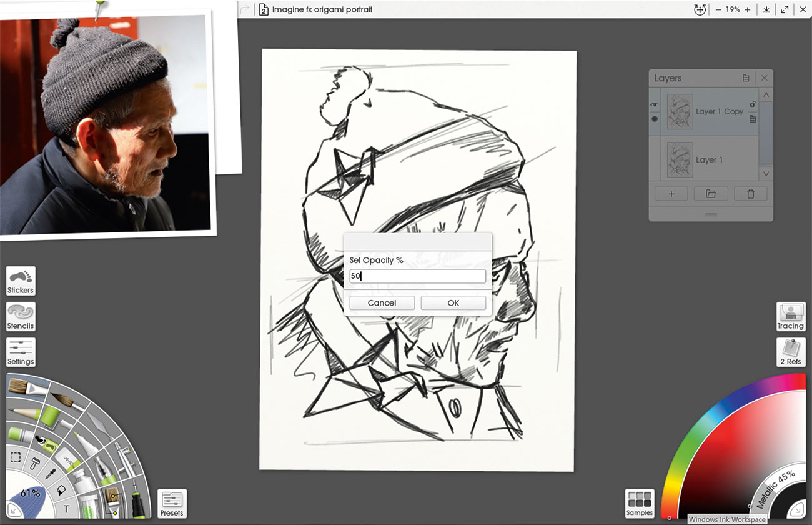Select the Palette Knife tool
This screenshot has width=812, height=525.
click(x=101, y=424)
